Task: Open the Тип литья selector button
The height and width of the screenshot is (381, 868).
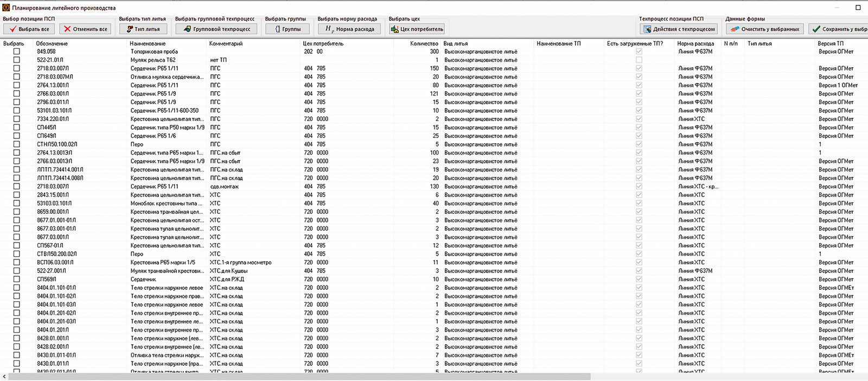Action: tap(143, 29)
